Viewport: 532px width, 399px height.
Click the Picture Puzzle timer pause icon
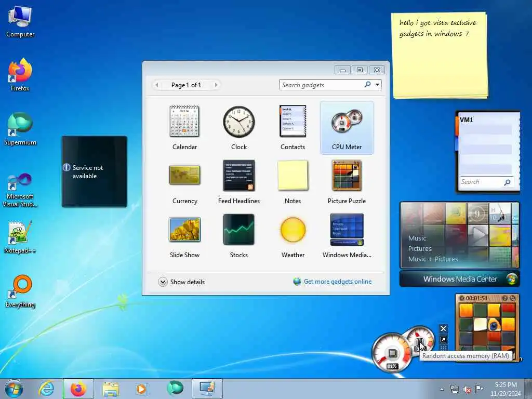pyautogui.click(x=461, y=298)
